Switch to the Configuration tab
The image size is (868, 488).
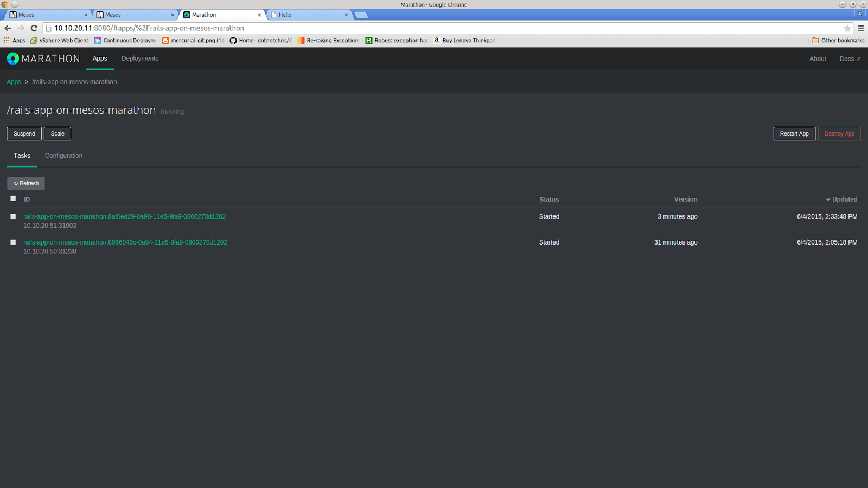tap(63, 156)
